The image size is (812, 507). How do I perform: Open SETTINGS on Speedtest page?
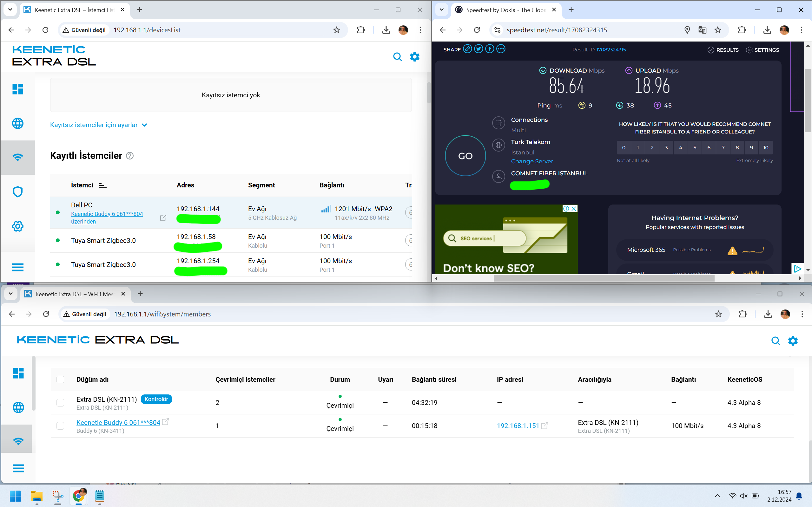pos(762,50)
